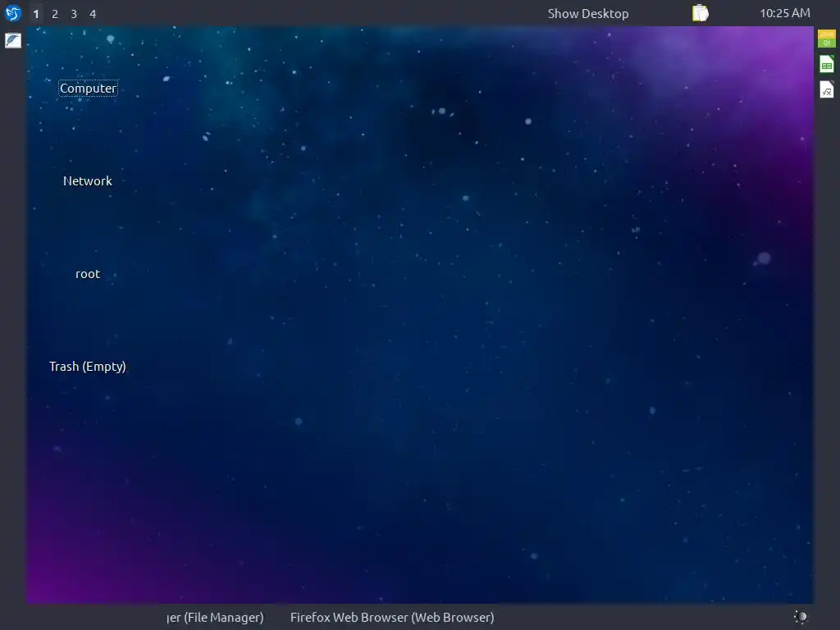Launch the FeatherPad editor from the left panel
This screenshot has width=840, height=630.
pyautogui.click(x=13, y=40)
